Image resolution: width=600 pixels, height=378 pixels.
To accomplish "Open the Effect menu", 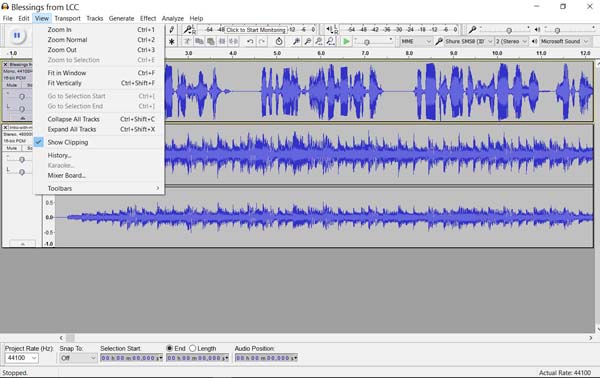I will click(148, 18).
